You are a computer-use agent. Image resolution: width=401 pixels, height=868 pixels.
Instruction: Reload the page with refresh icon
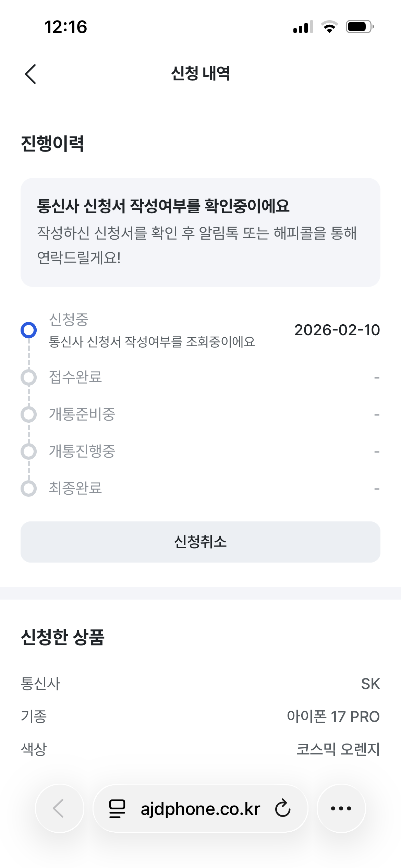pyautogui.click(x=283, y=808)
